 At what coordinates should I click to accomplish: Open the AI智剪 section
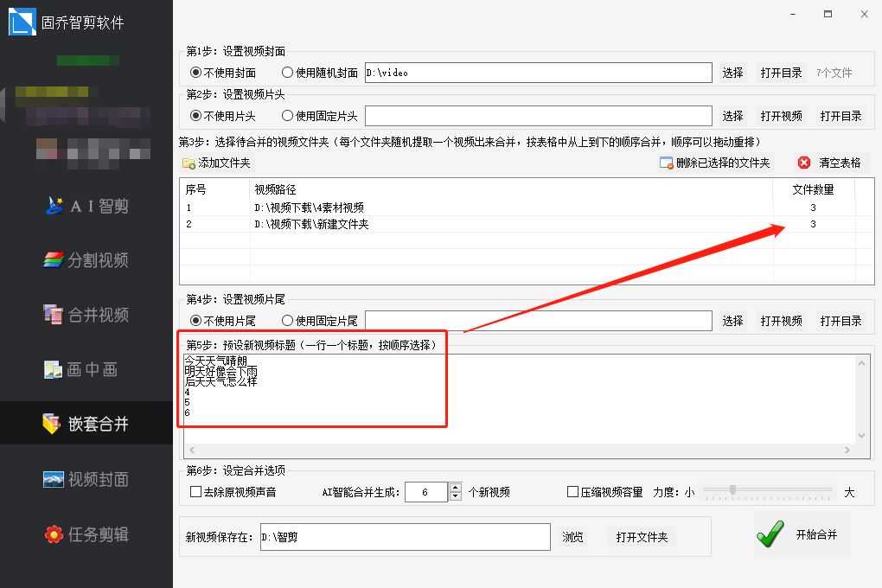87,206
